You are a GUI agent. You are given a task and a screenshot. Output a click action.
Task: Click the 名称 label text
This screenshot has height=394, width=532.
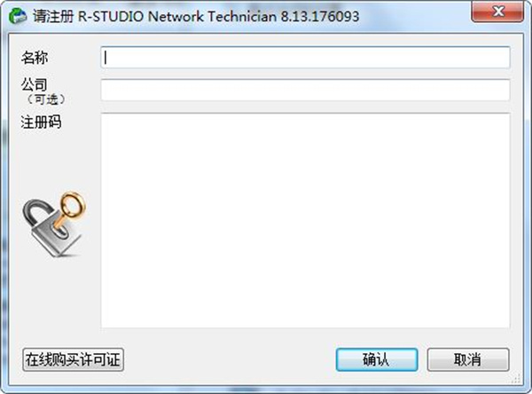coord(35,58)
